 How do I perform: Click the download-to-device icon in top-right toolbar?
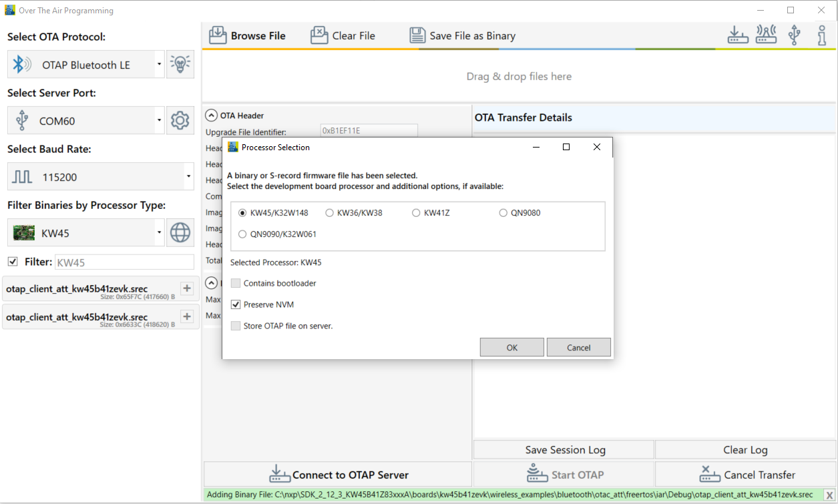738,35
